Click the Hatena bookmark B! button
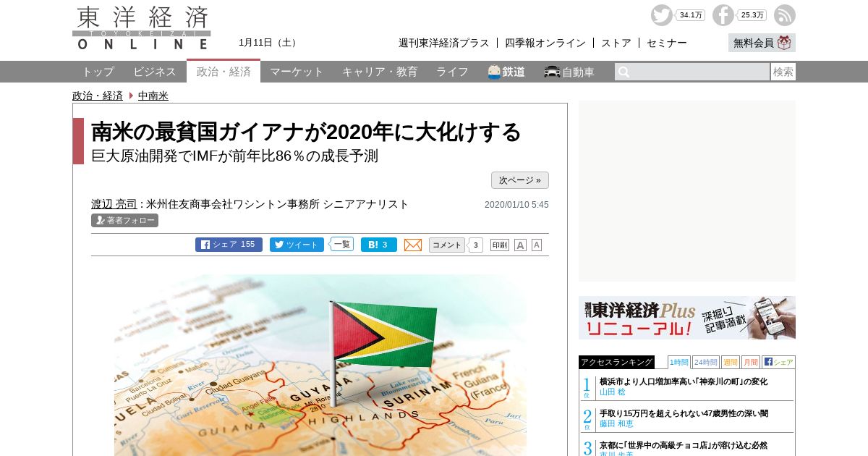This screenshot has width=868, height=456. (x=379, y=245)
